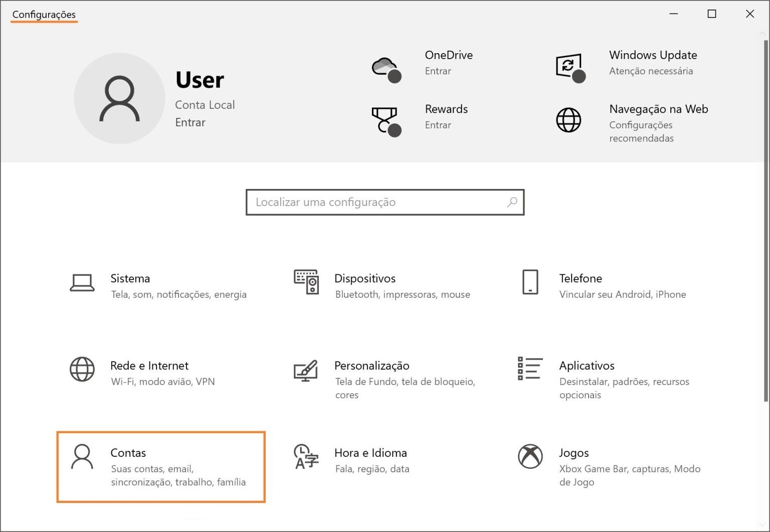
Task: Select the Telefone phone icon
Action: click(x=530, y=282)
